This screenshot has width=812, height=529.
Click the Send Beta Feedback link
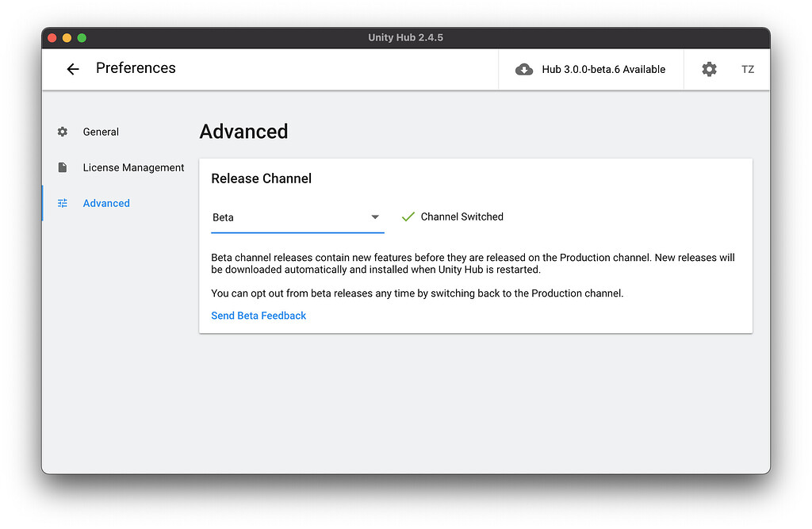(259, 316)
